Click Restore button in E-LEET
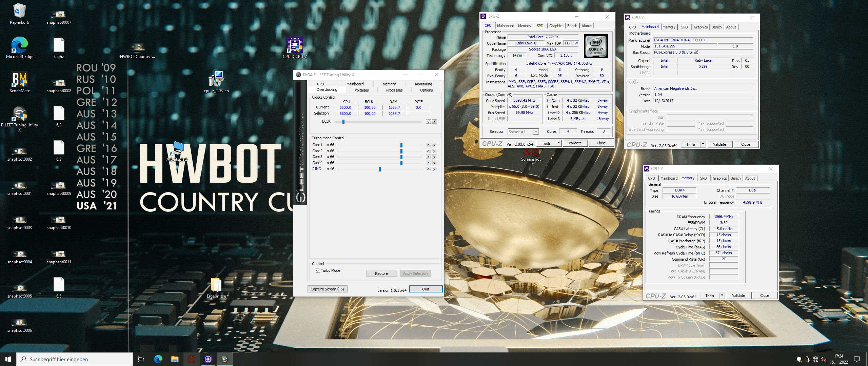868x366 pixels. click(x=381, y=273)
